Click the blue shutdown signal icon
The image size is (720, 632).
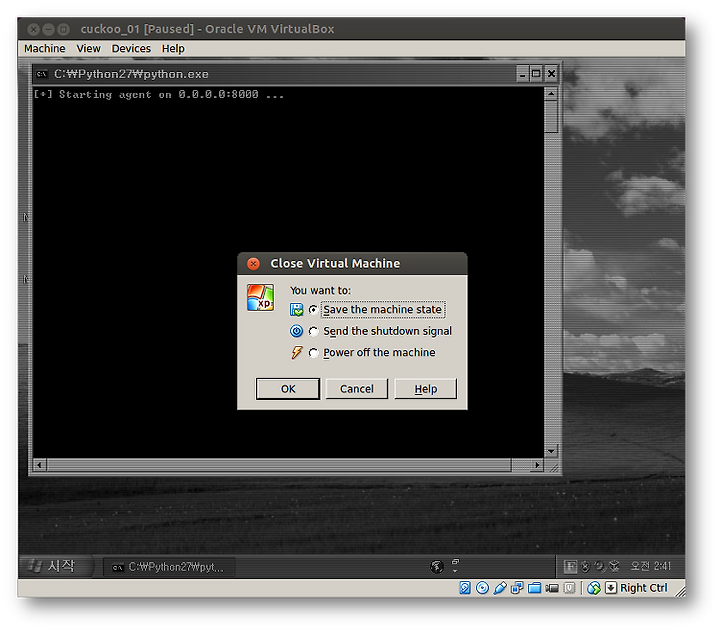[x=297, y=331]
